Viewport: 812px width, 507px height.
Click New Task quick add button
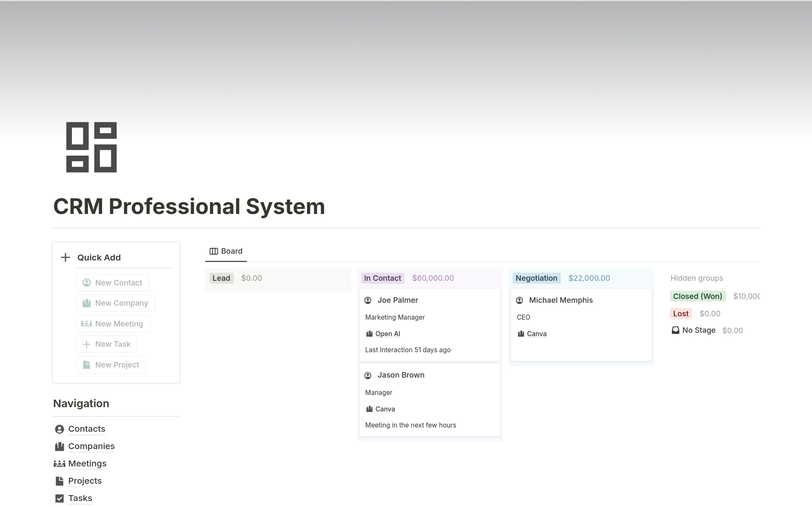tap(113, 344)
